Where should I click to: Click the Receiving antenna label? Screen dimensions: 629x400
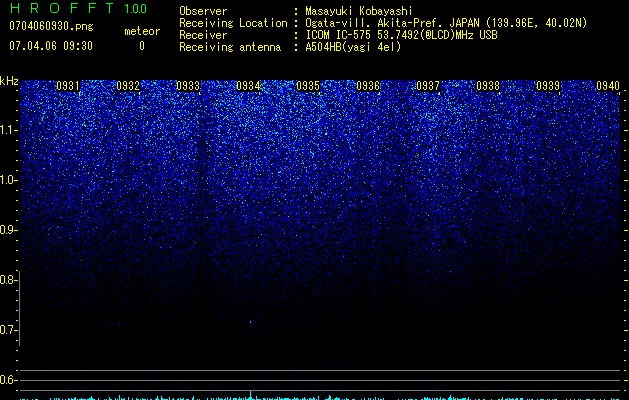[230, 47]
